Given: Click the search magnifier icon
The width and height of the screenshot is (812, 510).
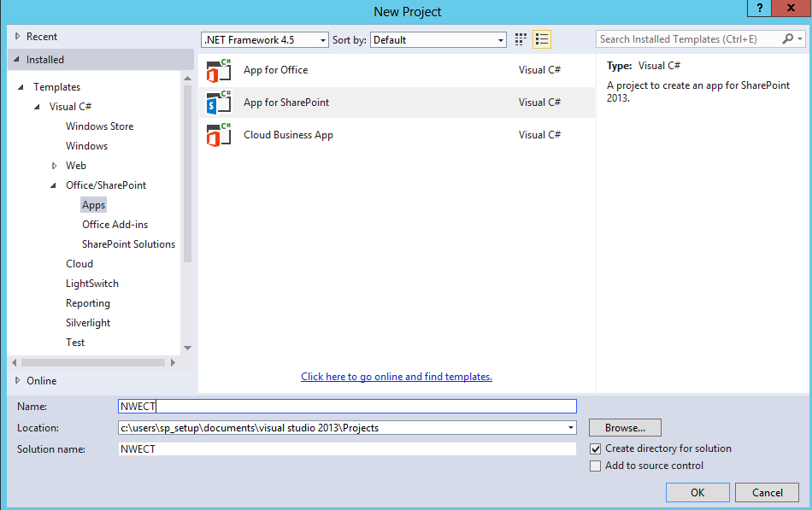Looking at the screenshot, I should pyautogui.click(x=788, y=38).
